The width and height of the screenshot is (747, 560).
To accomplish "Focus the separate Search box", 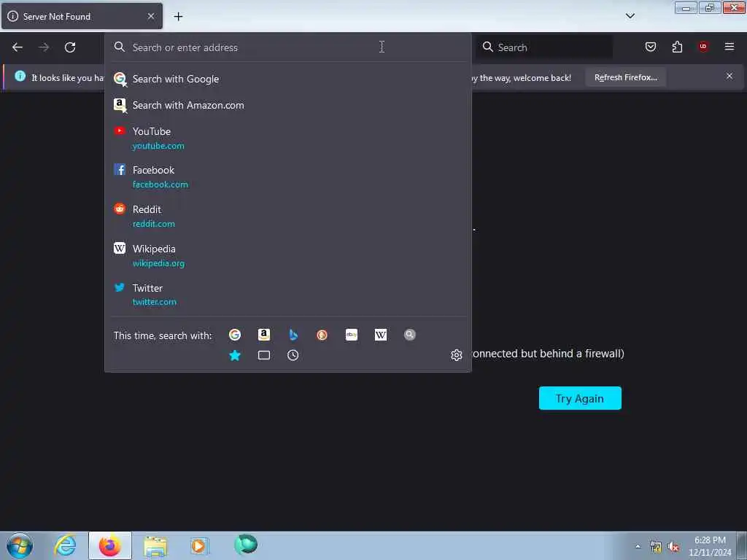I will pyautogui.click(x=543, y=47).
